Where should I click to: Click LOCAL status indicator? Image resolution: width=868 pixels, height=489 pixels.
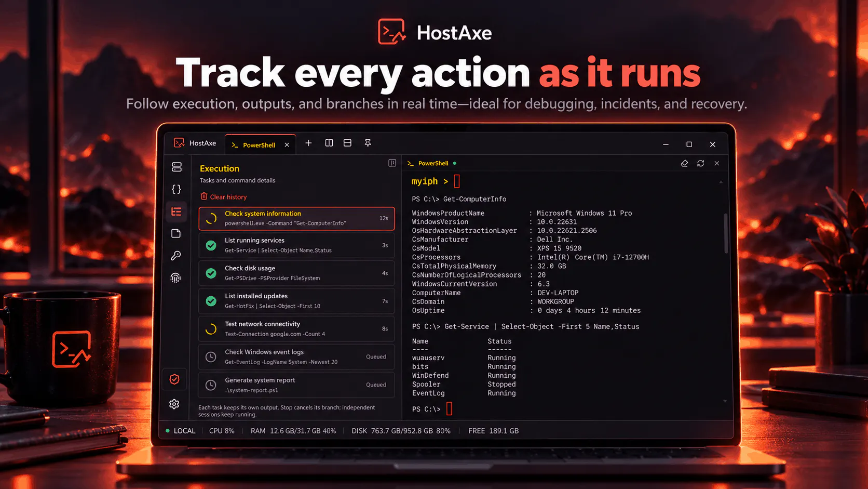(x=180, y=431)
